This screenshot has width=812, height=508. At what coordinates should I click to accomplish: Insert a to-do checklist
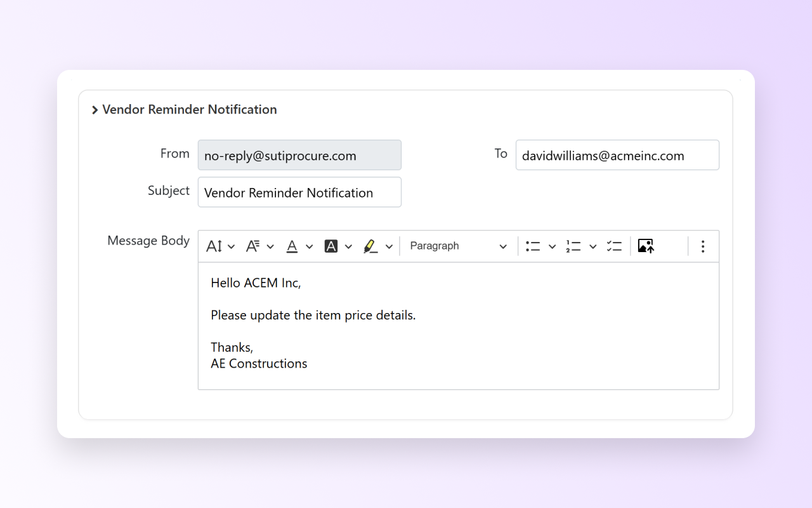click(x=614, y=246)
